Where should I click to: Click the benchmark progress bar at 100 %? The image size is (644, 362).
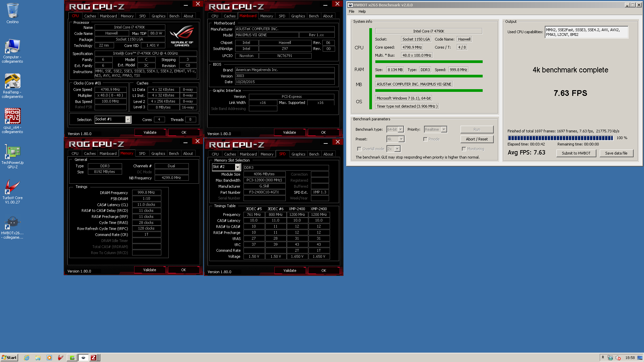click(x=560, y=138)
